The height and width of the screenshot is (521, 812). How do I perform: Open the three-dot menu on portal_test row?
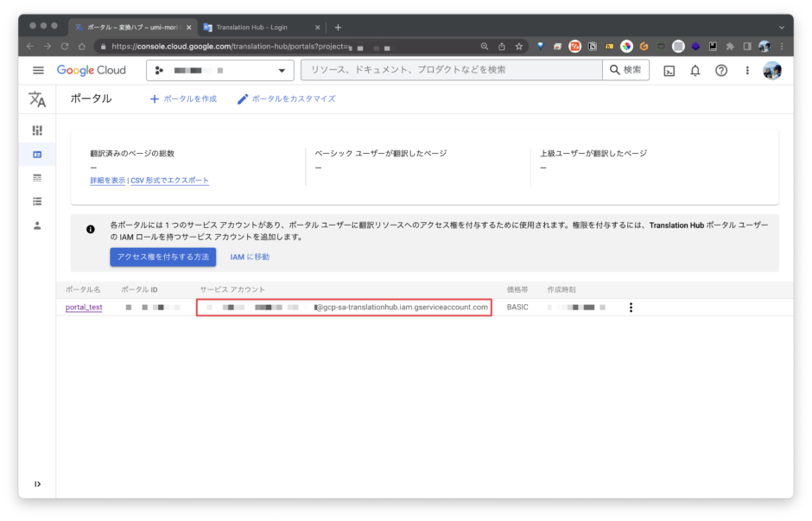[631, 306]
